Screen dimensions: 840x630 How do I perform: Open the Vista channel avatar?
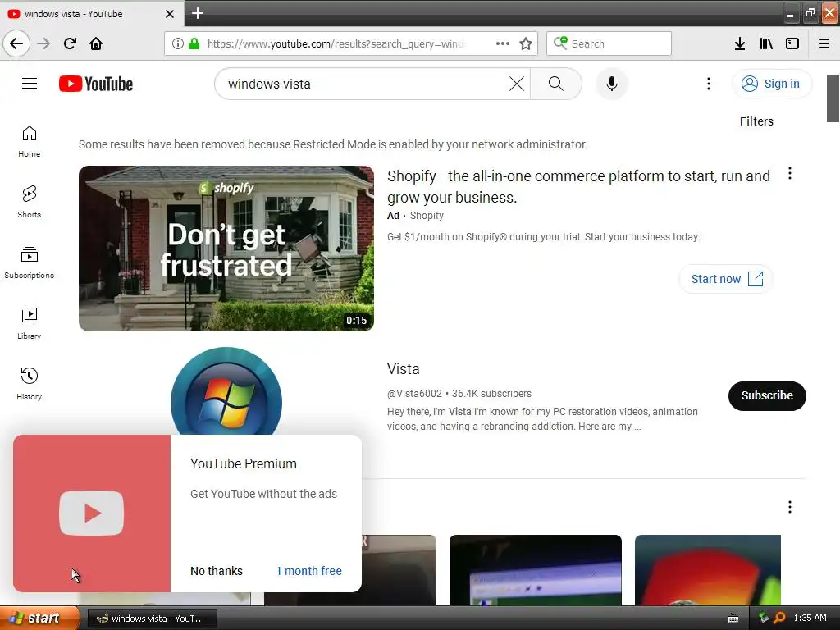click(x=226, y=391)
